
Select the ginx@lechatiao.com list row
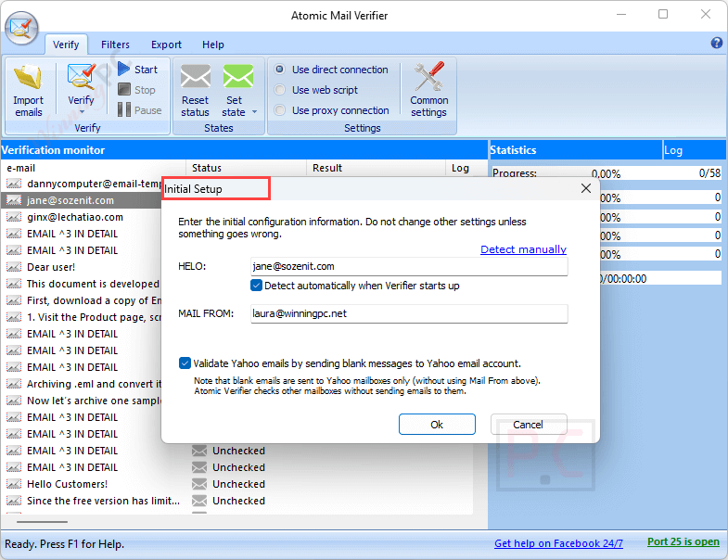[82, 217]
